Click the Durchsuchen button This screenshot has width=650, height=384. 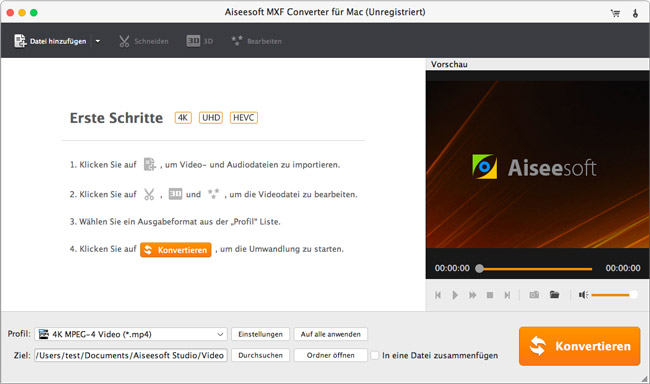click(x=260, y=355)
